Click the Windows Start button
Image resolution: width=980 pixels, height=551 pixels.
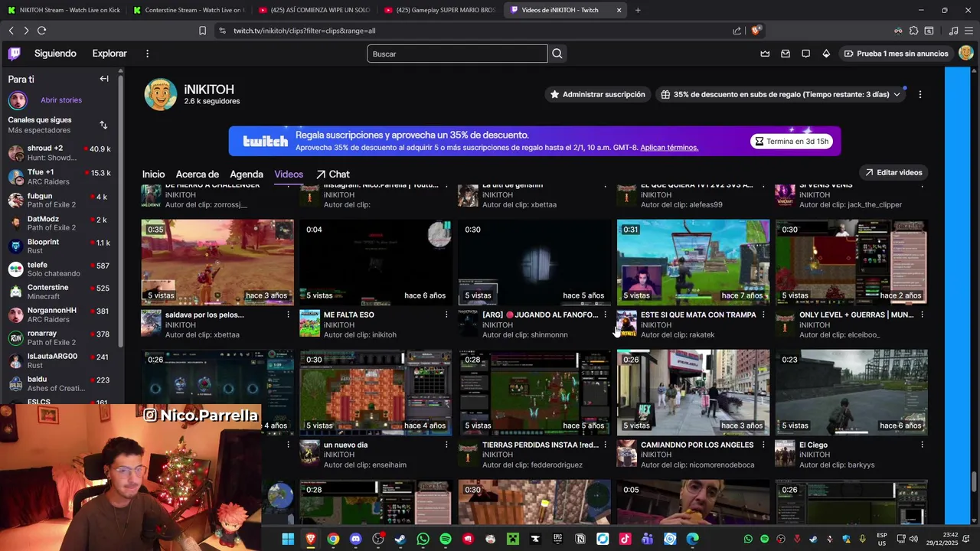click(x=288, y=539)
